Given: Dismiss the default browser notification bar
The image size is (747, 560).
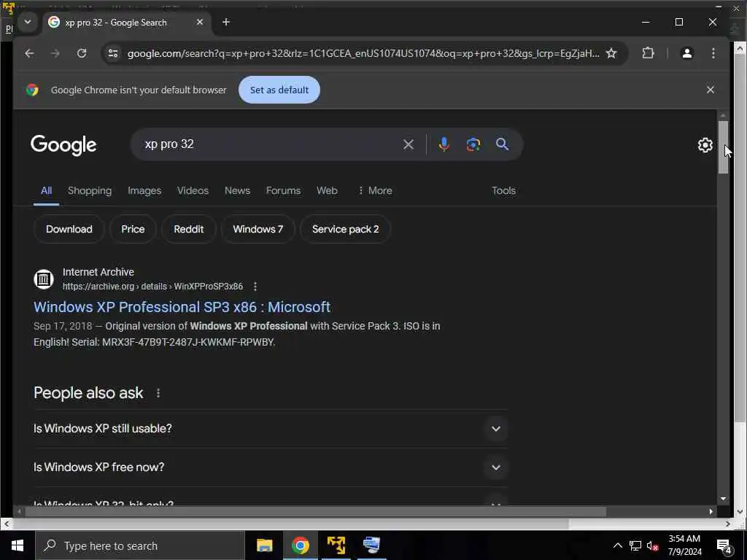Looking at the screenshot, I should tap(711, 90).
